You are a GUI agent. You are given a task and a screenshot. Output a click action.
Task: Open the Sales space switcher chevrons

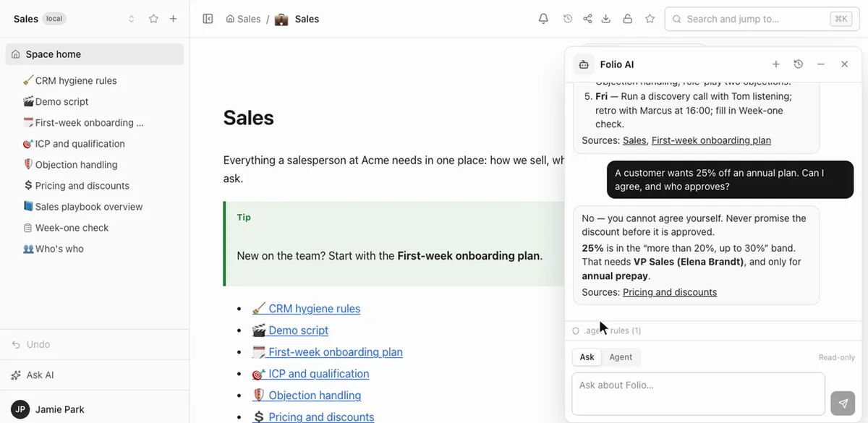point(132,19)
